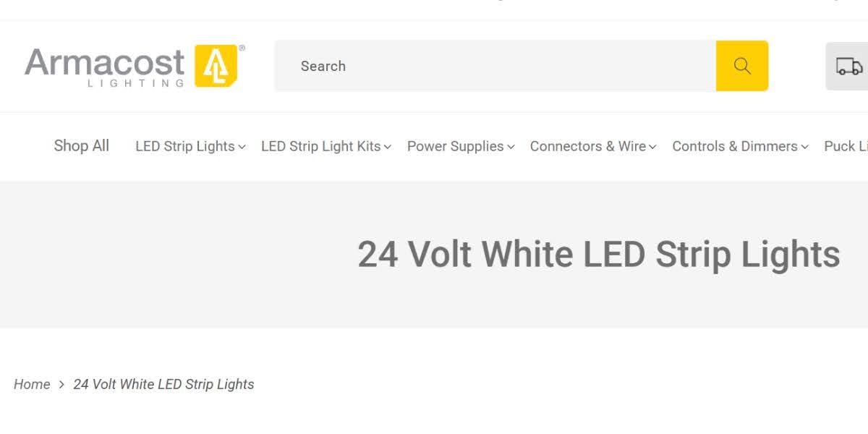
Task: Click the Power Supplies nav label
Action: click(x=455, y=146)
